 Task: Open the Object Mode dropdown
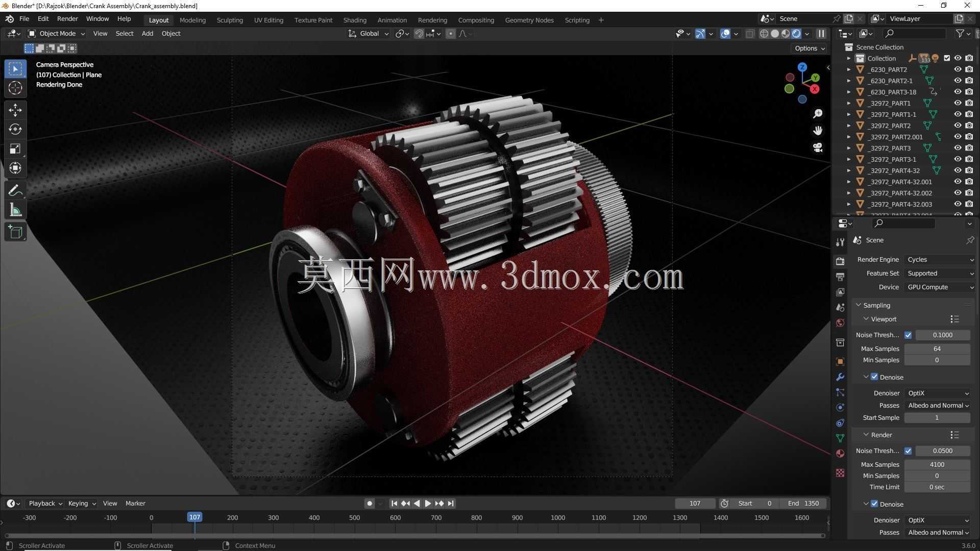click(x=56, y=34)
